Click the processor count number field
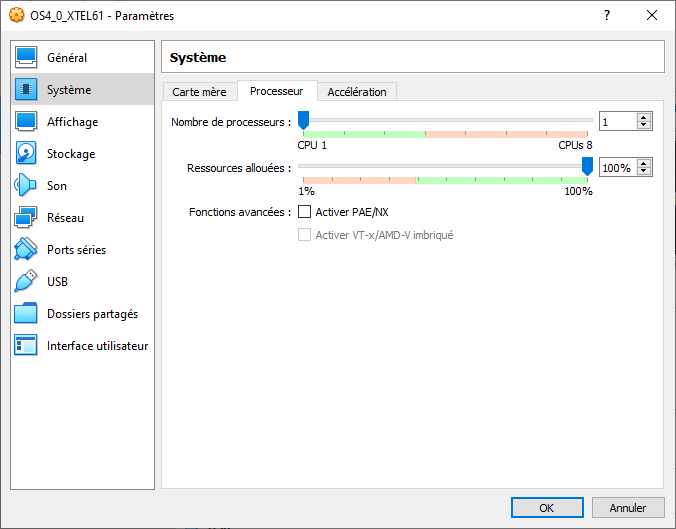Screen dimensions: 676x529 616,122
